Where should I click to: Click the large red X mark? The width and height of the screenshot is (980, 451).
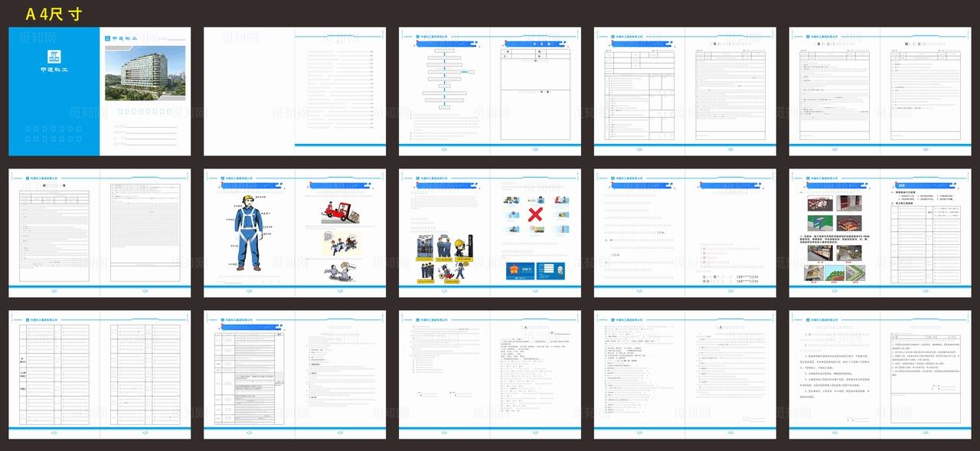[x=536, y=214]
